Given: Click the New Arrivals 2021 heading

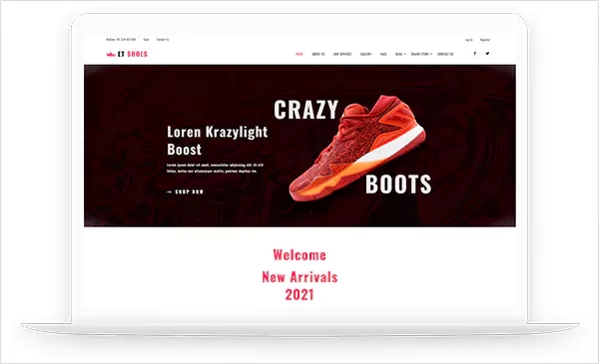Looking at the screenshot, I should click(299, 286).
